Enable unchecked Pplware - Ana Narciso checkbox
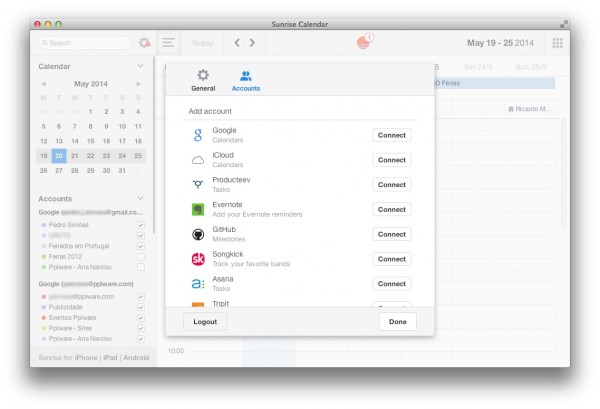 [141, 267]
